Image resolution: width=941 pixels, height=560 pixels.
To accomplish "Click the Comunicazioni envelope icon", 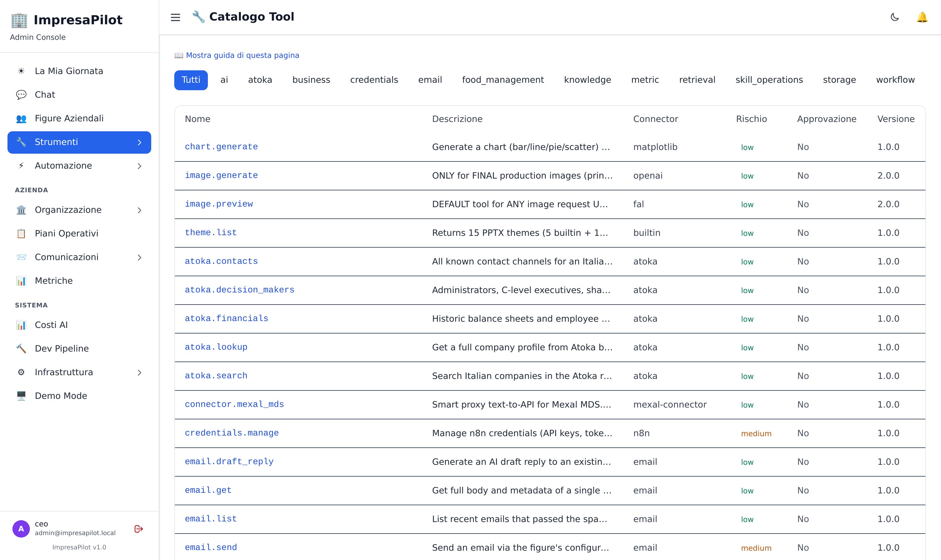I will tap(21, 257).
